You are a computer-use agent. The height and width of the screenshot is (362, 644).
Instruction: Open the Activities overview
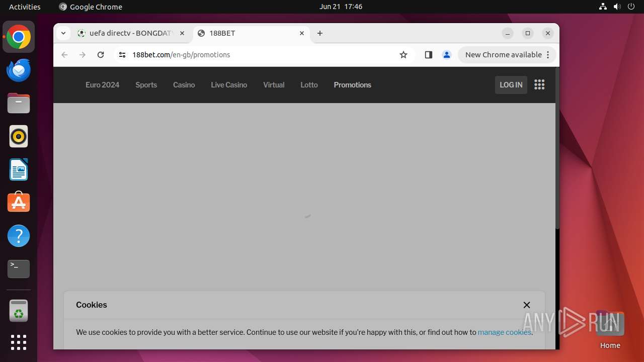(x=25, y=7)
